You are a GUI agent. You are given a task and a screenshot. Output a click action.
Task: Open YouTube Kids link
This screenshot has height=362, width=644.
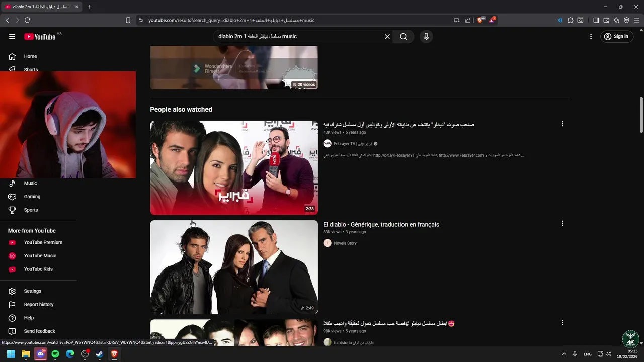(x=39, y=269)
